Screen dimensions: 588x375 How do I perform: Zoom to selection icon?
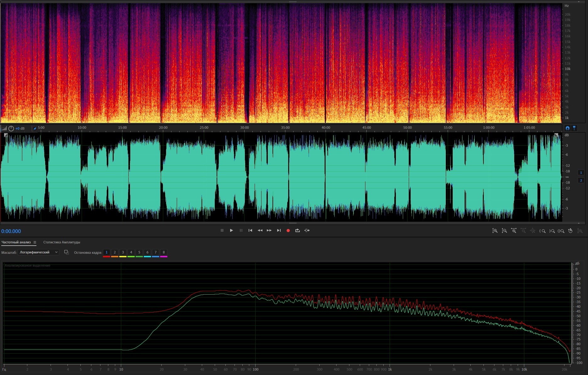(x=561, y=231)
